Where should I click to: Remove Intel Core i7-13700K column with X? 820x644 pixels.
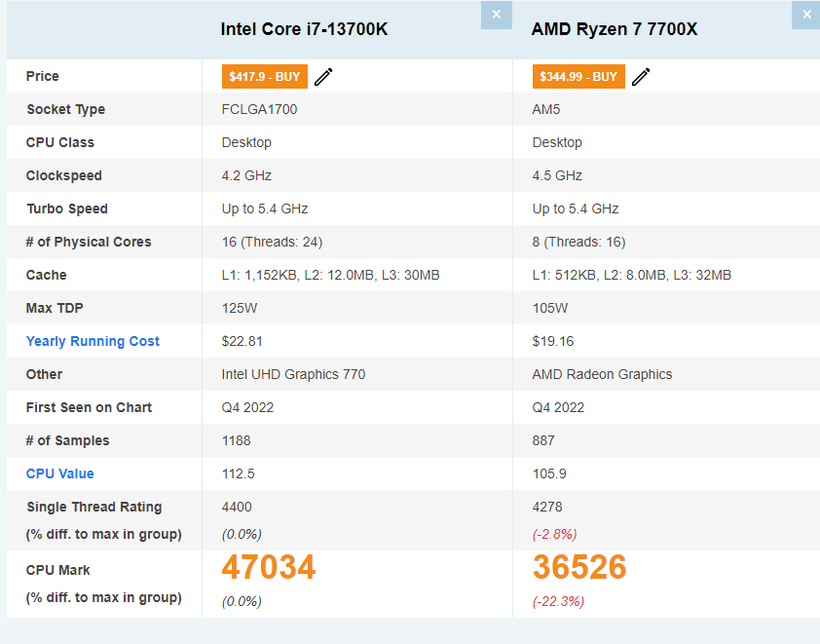click(x=497, y=15)
